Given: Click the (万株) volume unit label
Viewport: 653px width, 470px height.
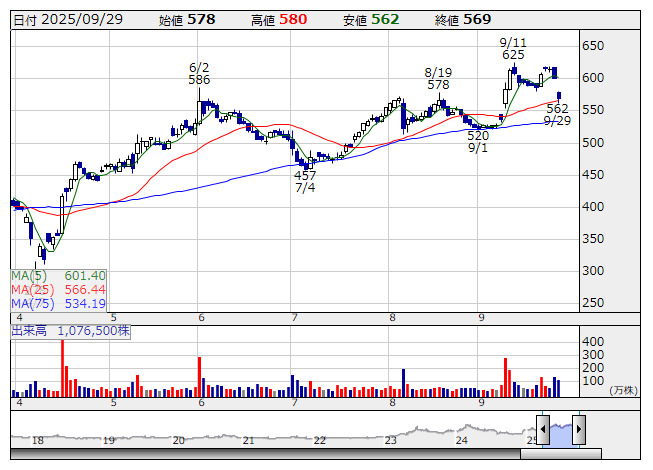Looking at the screenshot, I should (623, 390).
